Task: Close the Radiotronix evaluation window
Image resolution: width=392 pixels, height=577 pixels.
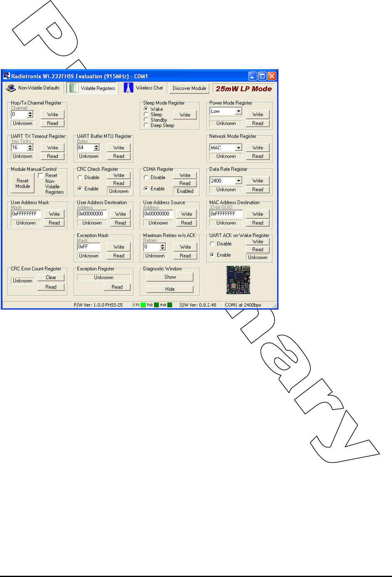Action: click(272, 76)
